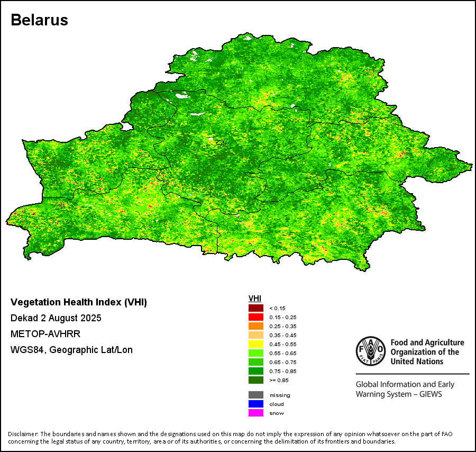The height and width of the screenshot is (452, 476).
Task: Click the Belarus map title
Action: point(40,20)
